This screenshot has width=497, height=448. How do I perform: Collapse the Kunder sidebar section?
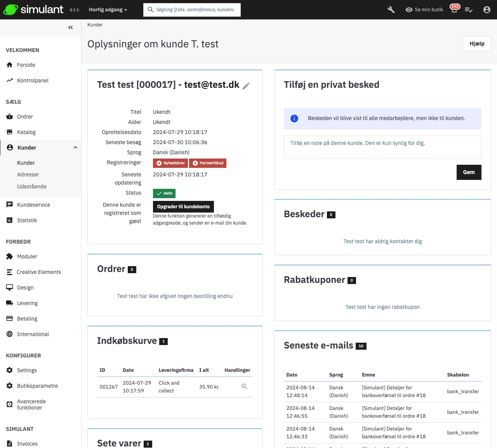tap(75, 148)
